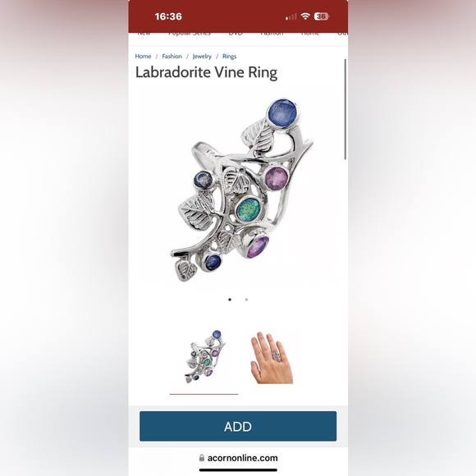This screenshot has height=476, width=476.
Task: Click the page's vertical scrollbar thumb
Action: click(346, 109)
